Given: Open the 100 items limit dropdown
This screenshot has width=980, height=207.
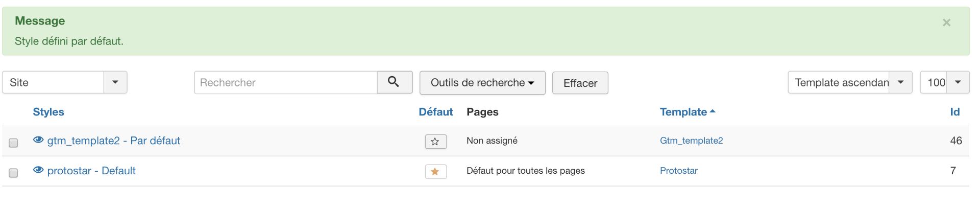Looking at the screenshot, I should [944, 82].
